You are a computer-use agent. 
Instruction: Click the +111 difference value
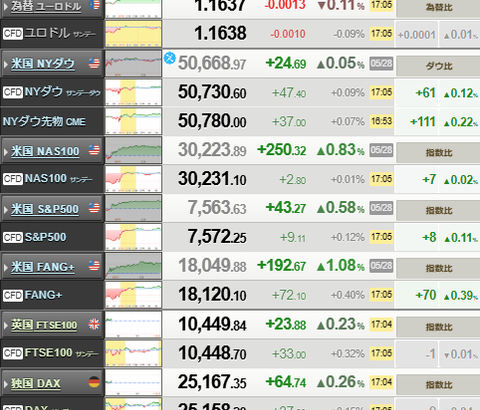point(423,122)
